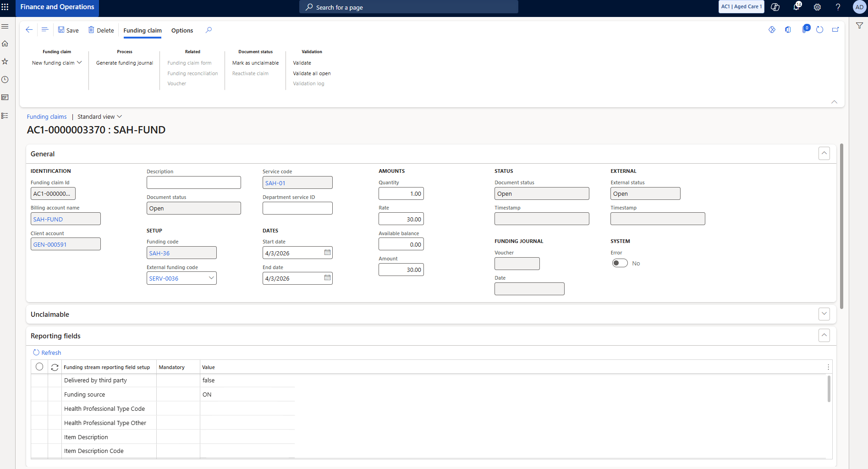Click the page refresh icon
The width and height of the screenshot is (868, 469).
(x=820, y=30)
